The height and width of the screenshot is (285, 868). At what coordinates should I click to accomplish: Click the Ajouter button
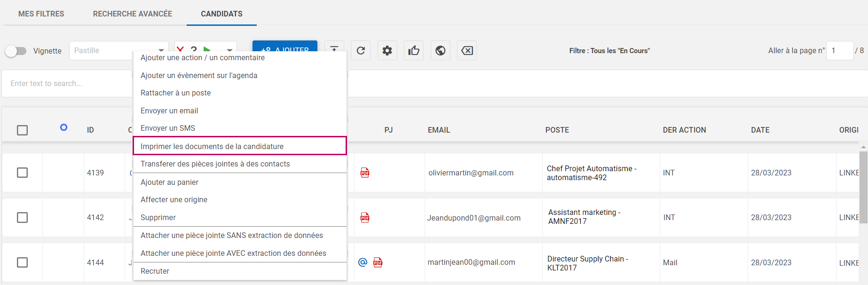coord(285,47)
